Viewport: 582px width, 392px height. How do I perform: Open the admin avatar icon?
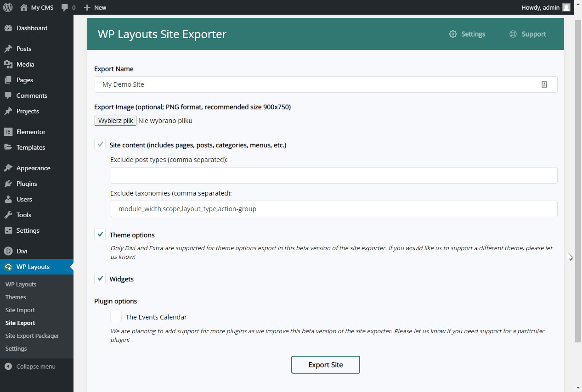pos(566,7)
